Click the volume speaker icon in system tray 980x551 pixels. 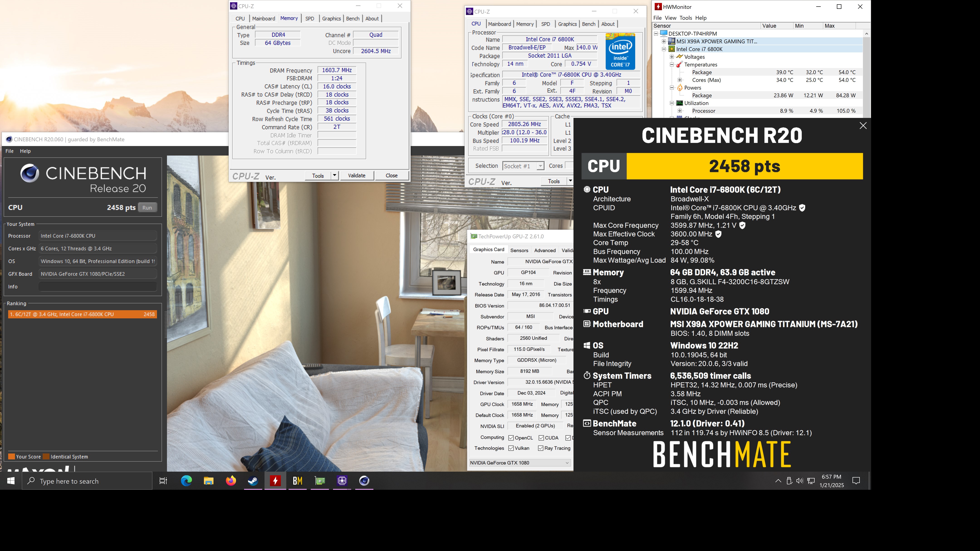[x=800, y=481]
